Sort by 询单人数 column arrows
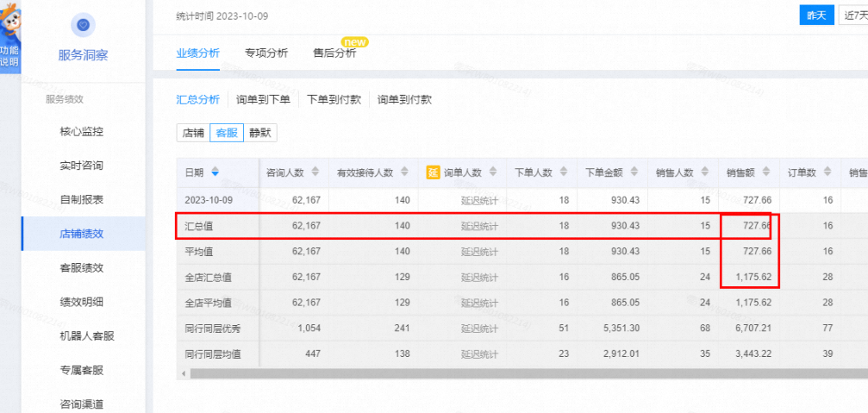The image size is (868, 413). click(x=493, y=172)
